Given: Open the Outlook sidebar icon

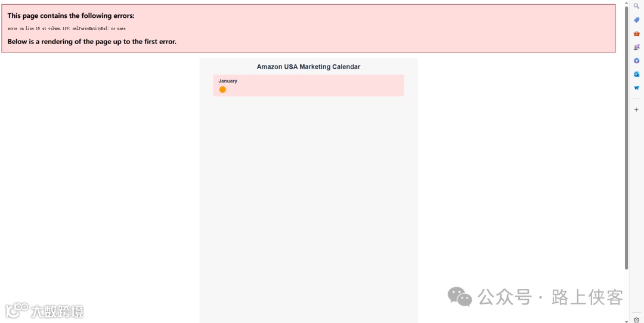Looking at the screenshot, I should (x=636, y=74).
